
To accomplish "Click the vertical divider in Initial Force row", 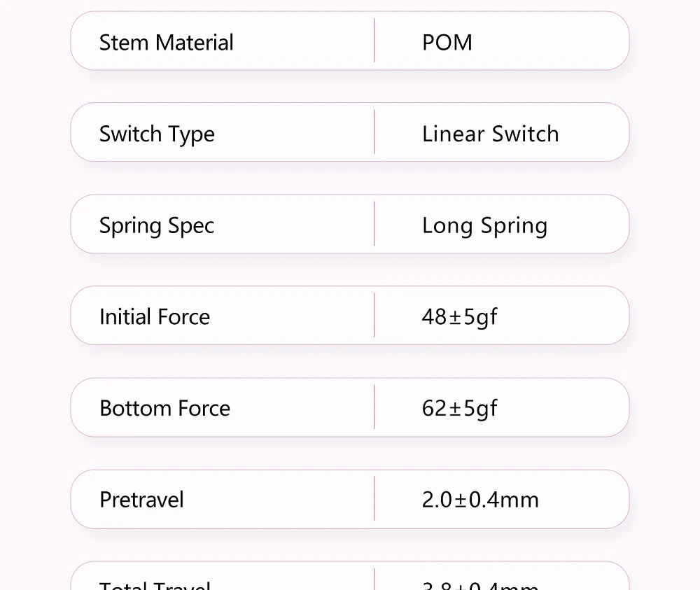I will pos(374,315).
